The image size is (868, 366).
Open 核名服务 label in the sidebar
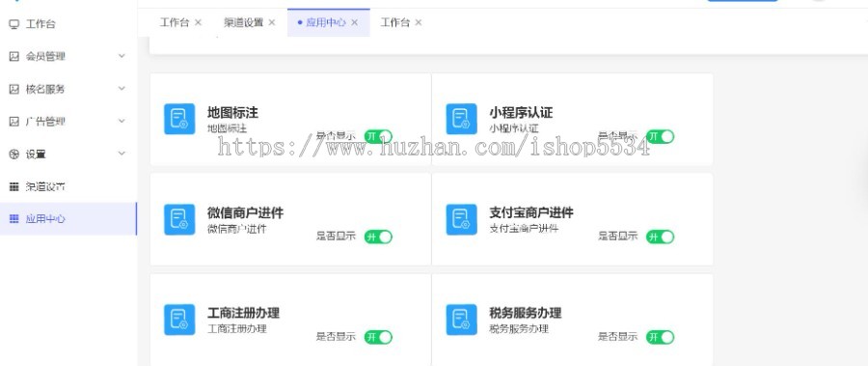[x=45, y=89]
